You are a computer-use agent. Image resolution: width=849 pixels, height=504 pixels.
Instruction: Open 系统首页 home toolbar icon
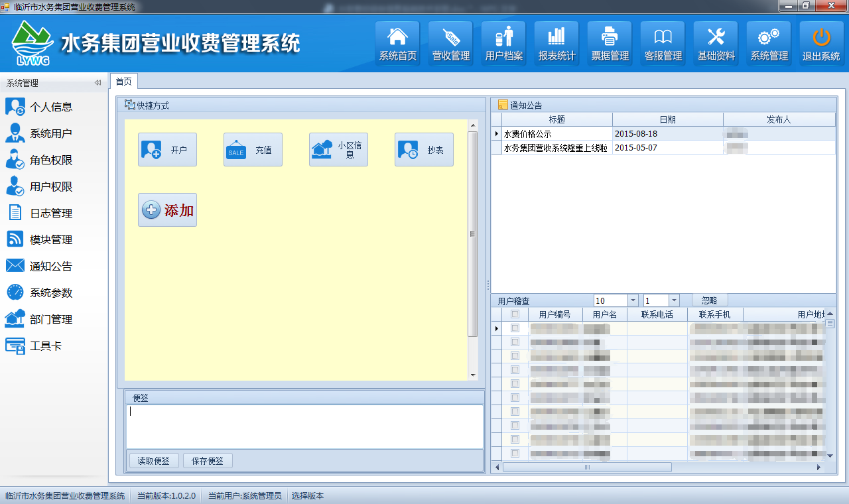click(398, 44)
